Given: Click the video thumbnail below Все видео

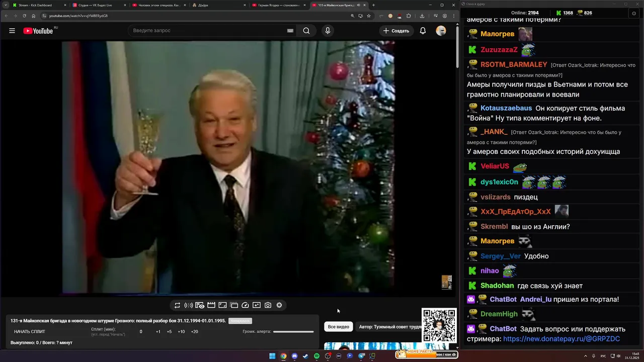Looking at the screenshot, I should [x=386, y=346].
